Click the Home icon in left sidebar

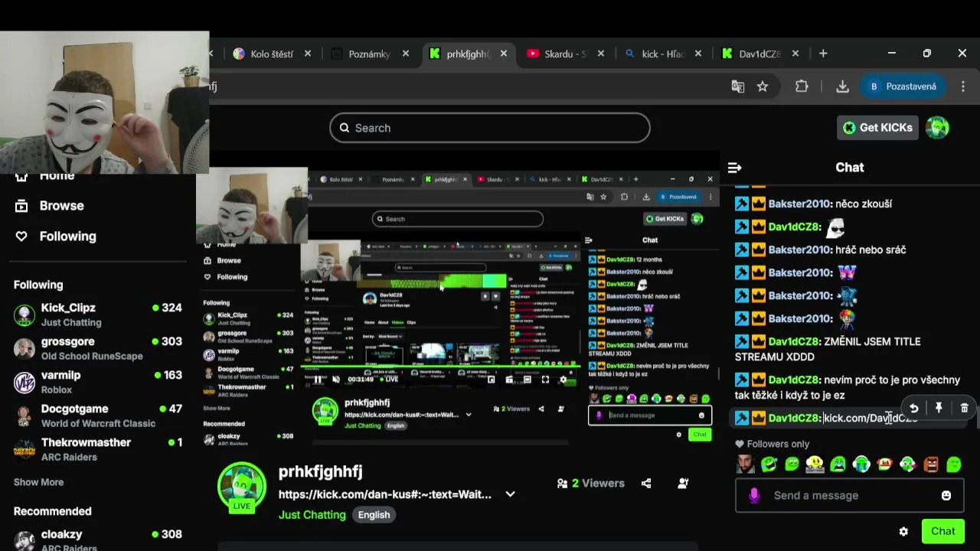coord(21,177)
